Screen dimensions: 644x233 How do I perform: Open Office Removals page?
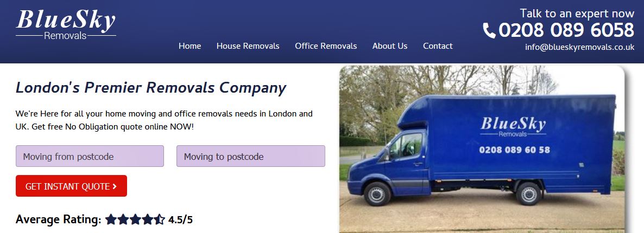326,46
